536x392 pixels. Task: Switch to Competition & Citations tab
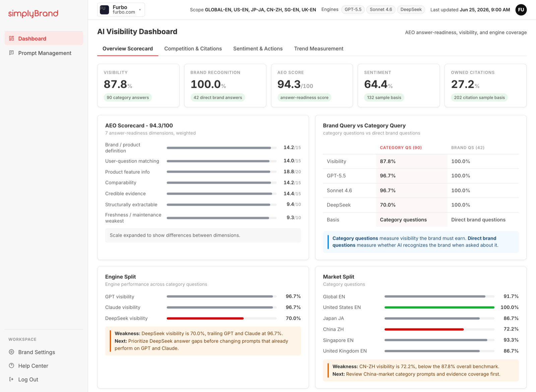point(193,49)
